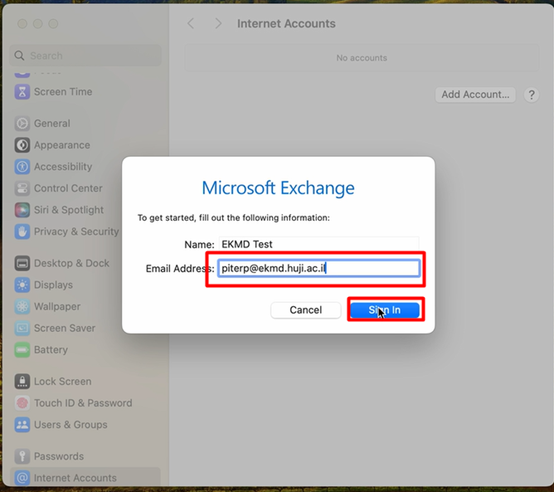The image size is (554, 492).
Task: Click the Privacy & Security hand icon
Action: tap(22, 232)
